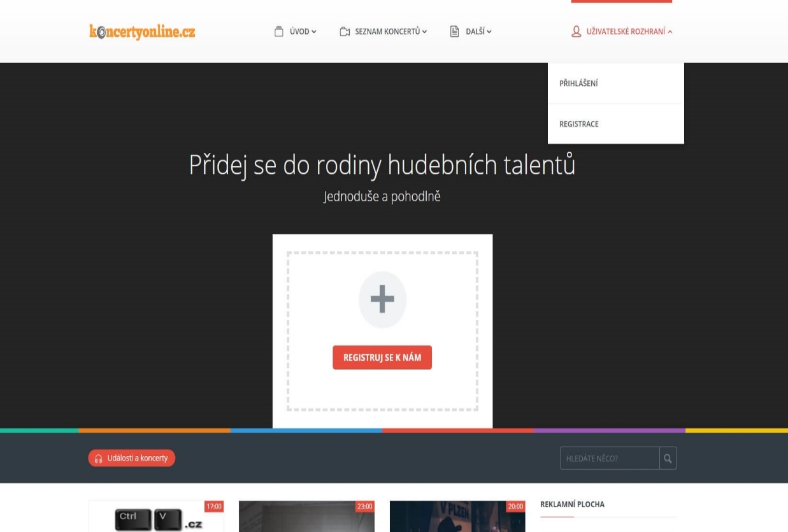Click the headphones icon on red badge
Image resolution: width=788 pixels, height=532 pixels.
[99, 458]
